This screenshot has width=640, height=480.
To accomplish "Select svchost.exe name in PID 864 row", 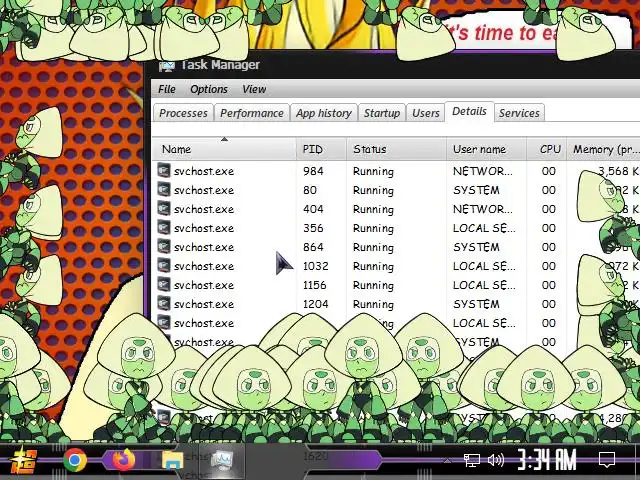I will pyautogui.click(x=204, y=247).
